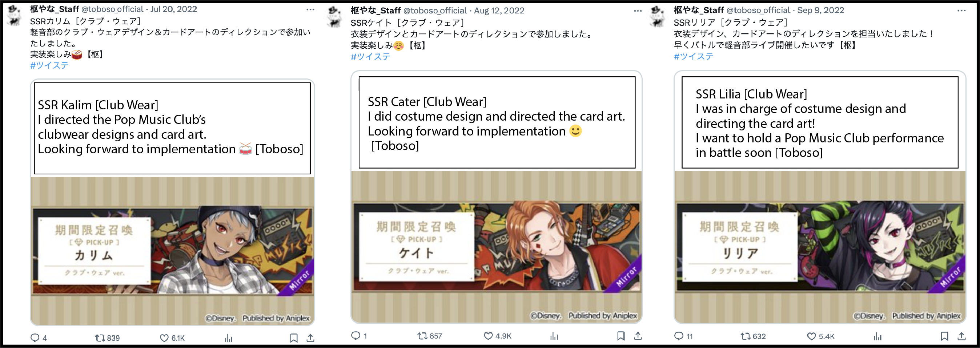Open the #ツイステ hashtag in Kalim tweet
This screenshot has height=348, width=980.
coord(49,65)
